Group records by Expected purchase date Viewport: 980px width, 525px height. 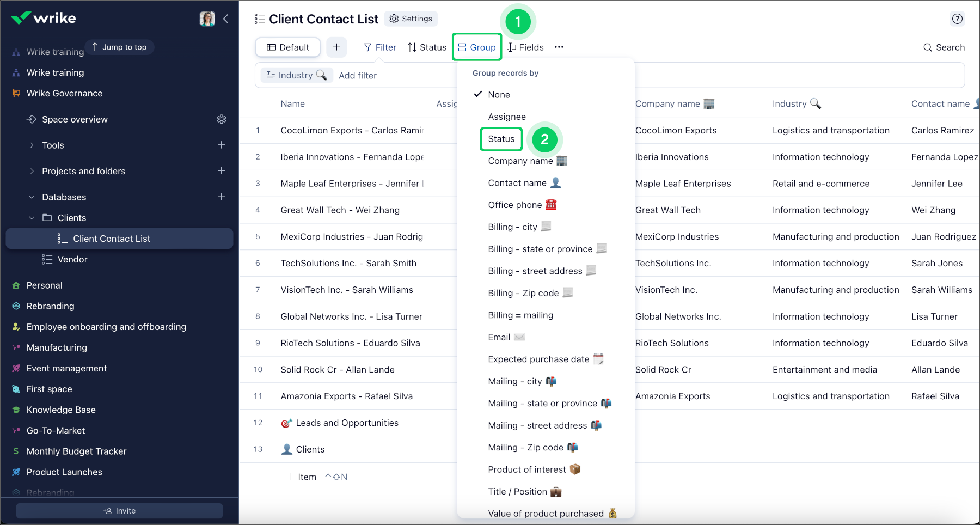pyautogui.click(x=546, y=359)
